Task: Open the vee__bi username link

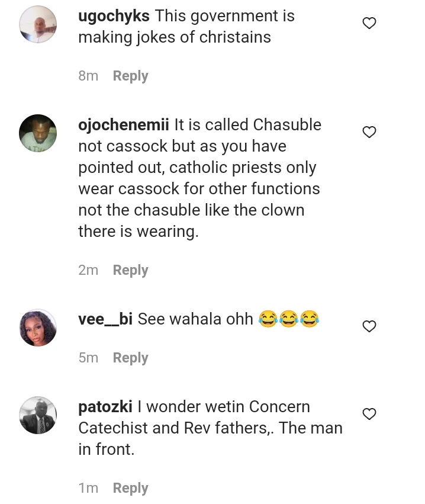Action: (105, 319)
